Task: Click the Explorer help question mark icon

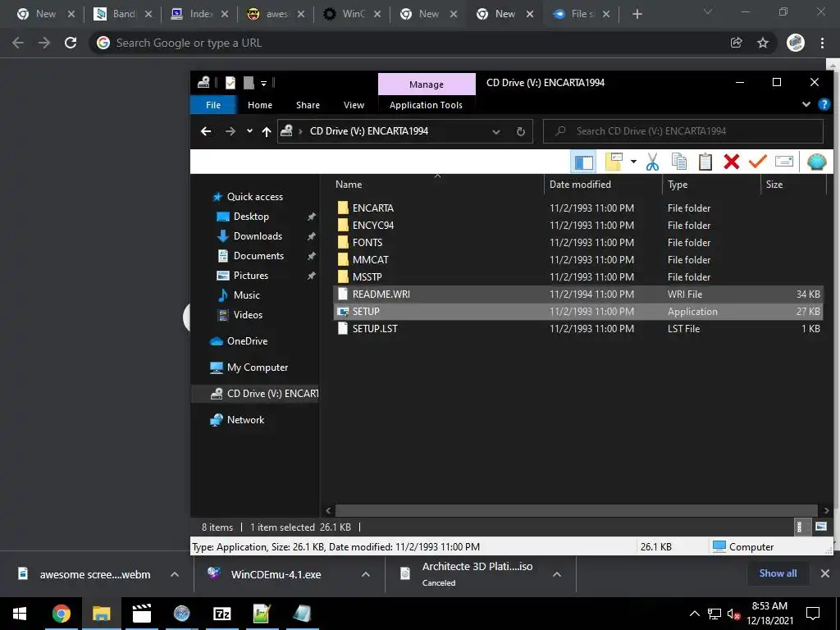Action: tap(824, 104)
